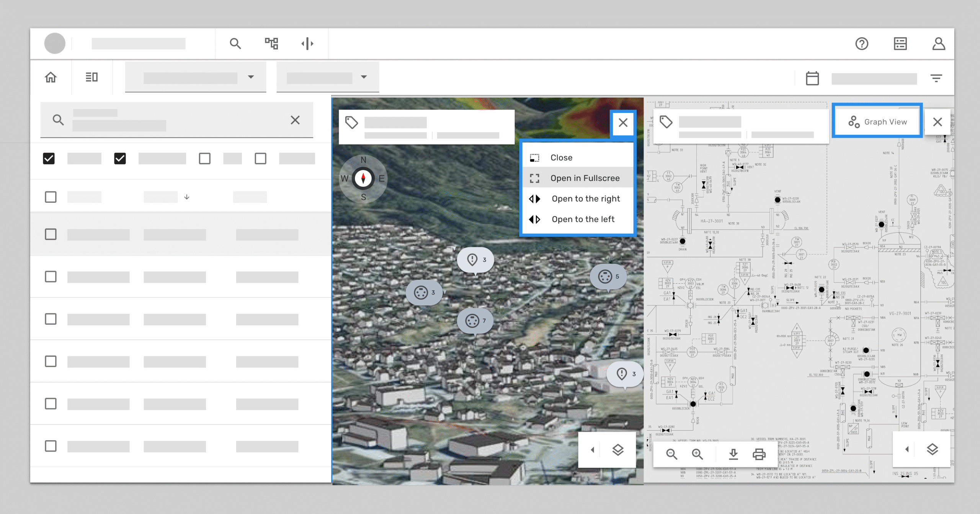980x514 pixels.
Task: Click the hierarchy tree icon in header
Action: click(271, 44)
